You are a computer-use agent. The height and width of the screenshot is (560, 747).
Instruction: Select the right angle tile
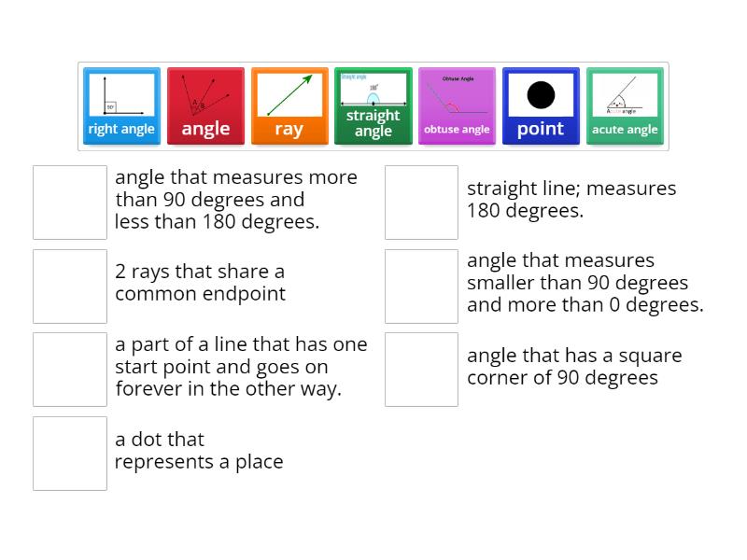coord(121,105)
